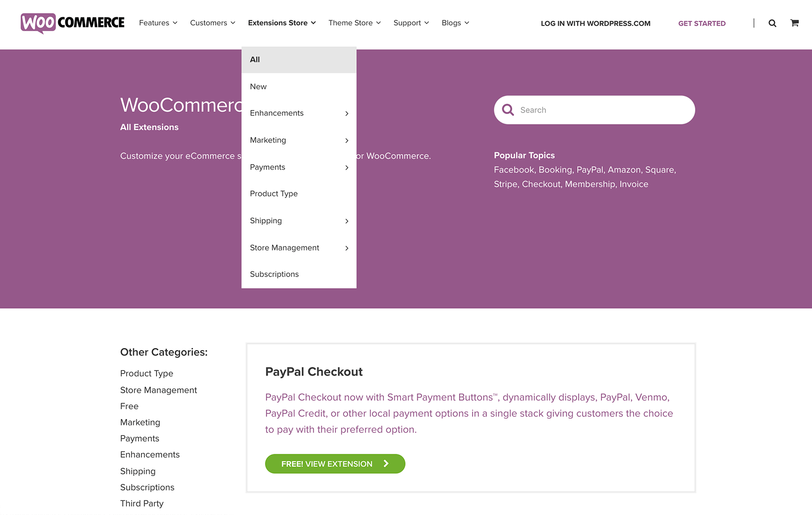Expand the Marketing submenu arrow
Image resolution: width=812 pixels, height=515 pixels.
(347, 141)
